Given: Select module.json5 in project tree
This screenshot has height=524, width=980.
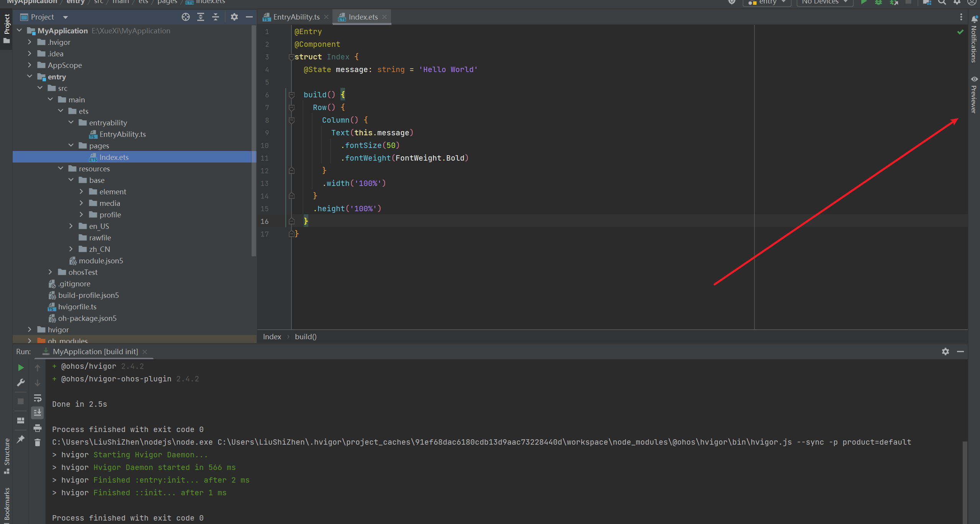Looking at the screenshot, I should pyautogui.click(x=101, y=261).
